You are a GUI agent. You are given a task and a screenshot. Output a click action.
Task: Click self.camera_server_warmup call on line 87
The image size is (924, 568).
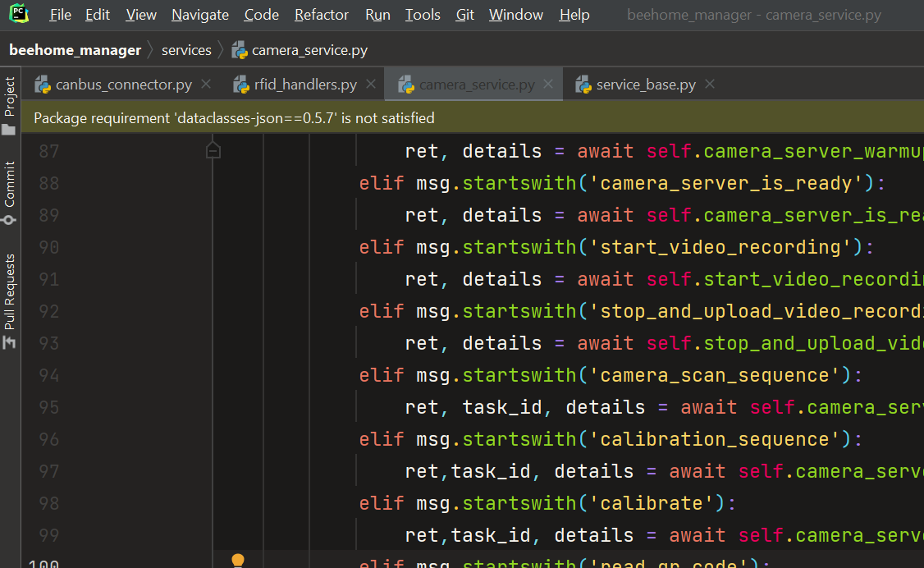click(785, 151)
